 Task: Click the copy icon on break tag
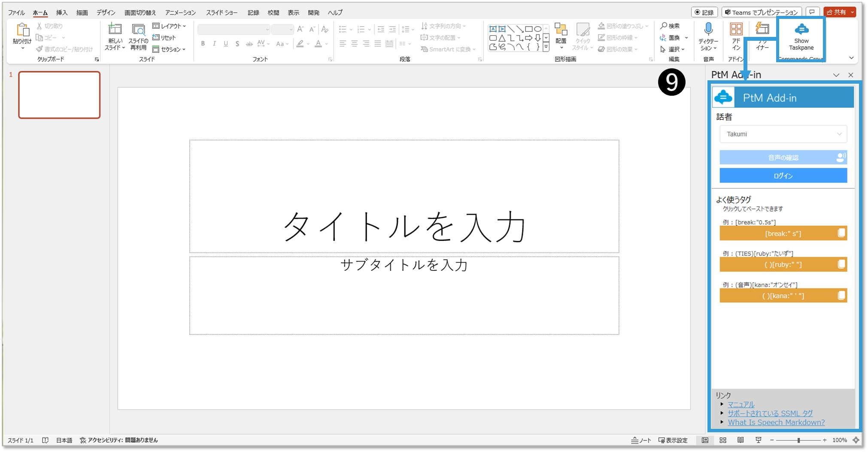coord(841,233)
